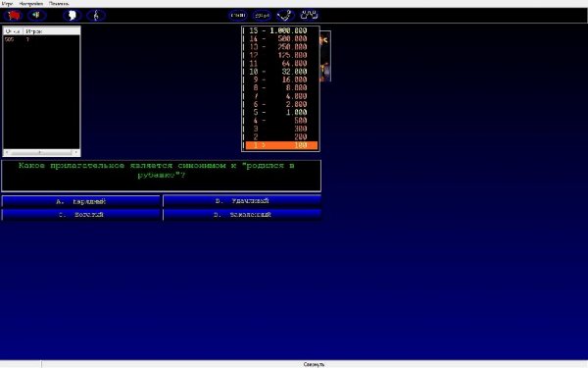
Task: Click the Игрок column header
Action: [x=52, y=31]
